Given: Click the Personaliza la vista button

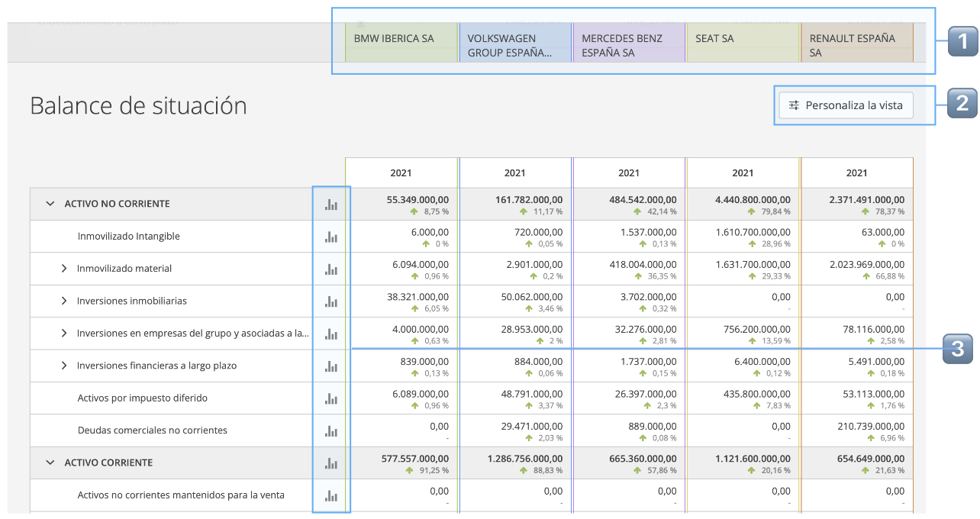Looking at the screenshot, I should (846, 105).
